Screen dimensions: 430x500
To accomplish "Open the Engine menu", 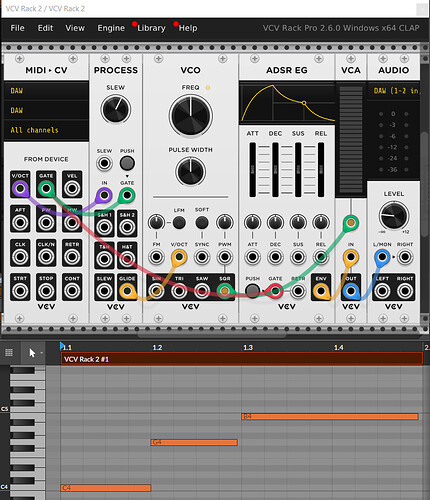I will (111, 28).
